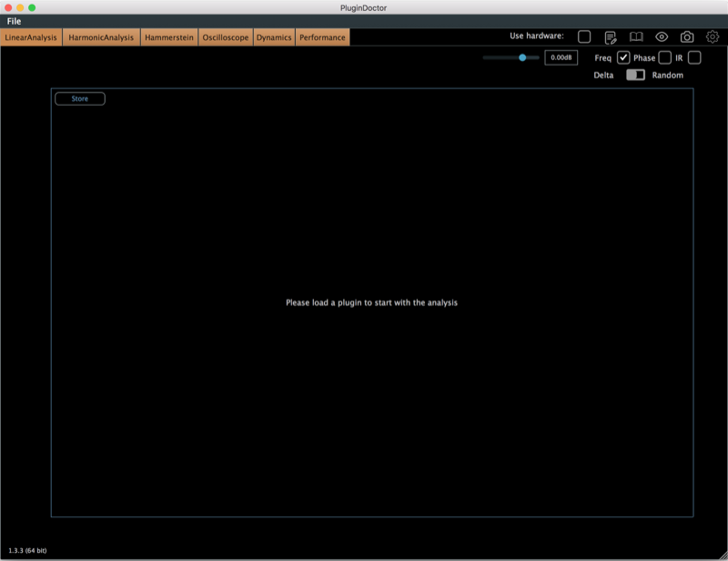The height and width of the screenshot is (561, 728).
Task: Switch to the LinearAnalysis tab
Action: (x=31, y=37)
